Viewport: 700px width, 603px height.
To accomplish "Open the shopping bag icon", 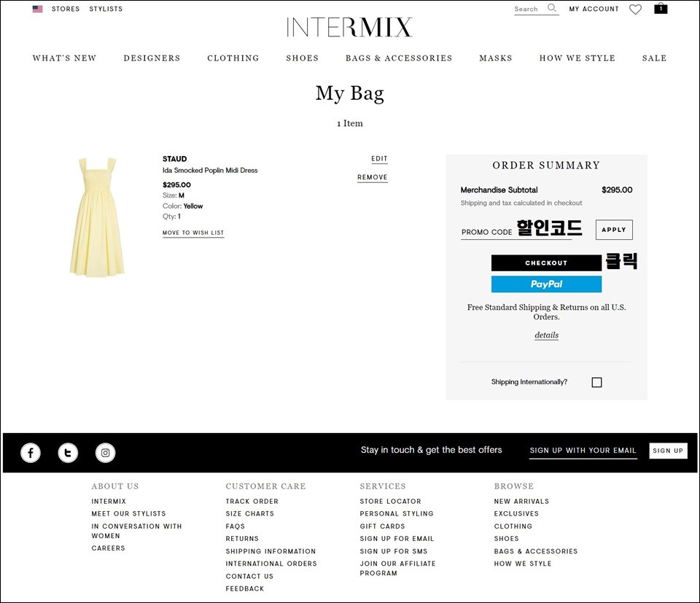I will 661,9.
